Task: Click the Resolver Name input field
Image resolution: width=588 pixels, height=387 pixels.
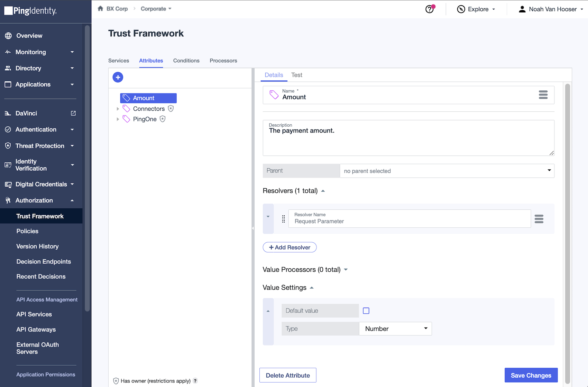Action: point(410,218)
